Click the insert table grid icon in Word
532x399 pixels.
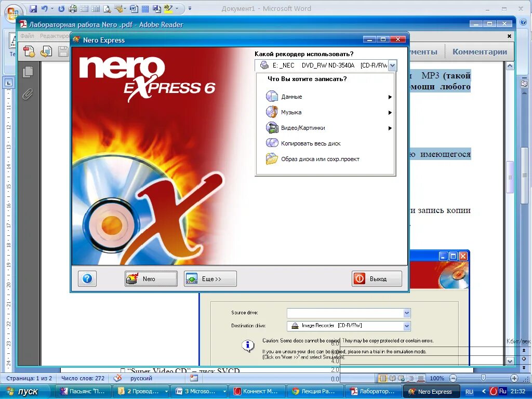coord(96,8)
